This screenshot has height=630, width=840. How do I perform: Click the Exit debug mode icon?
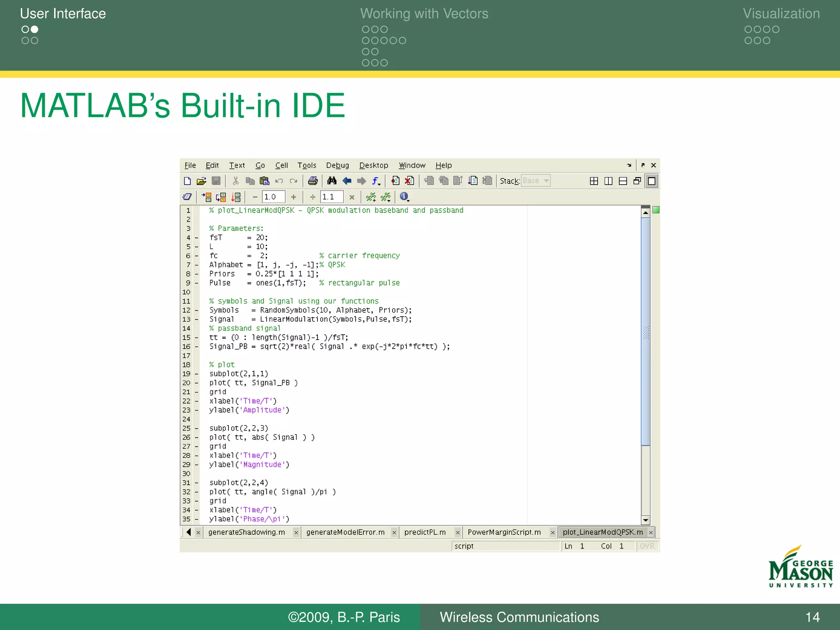pyautogui.click(x=487, y=181)
